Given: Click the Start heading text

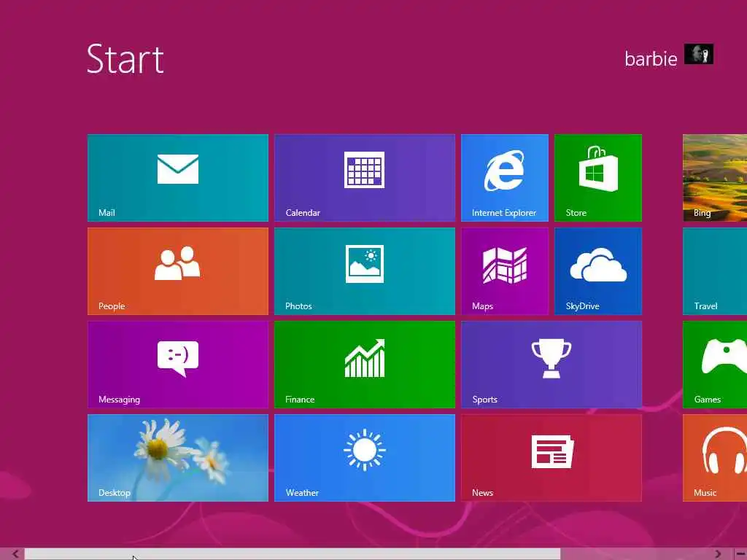Looking at the screenshot, I should (x=125, y=59).
